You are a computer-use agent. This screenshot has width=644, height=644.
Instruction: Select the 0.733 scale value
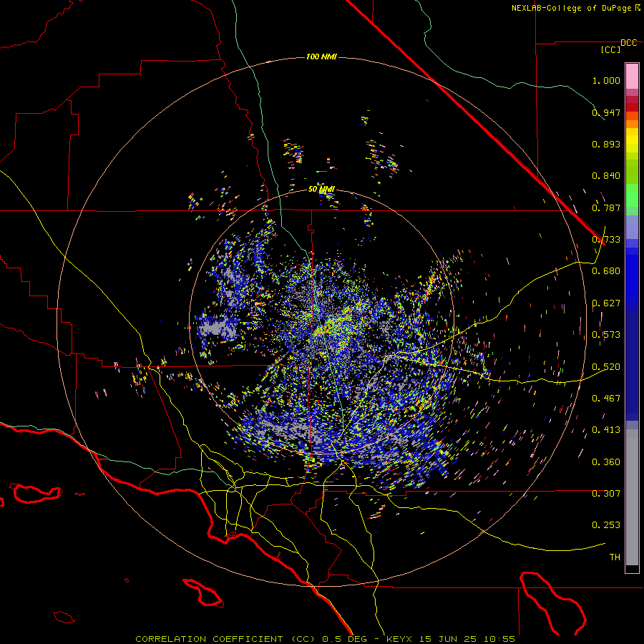(x=606, y=240)
